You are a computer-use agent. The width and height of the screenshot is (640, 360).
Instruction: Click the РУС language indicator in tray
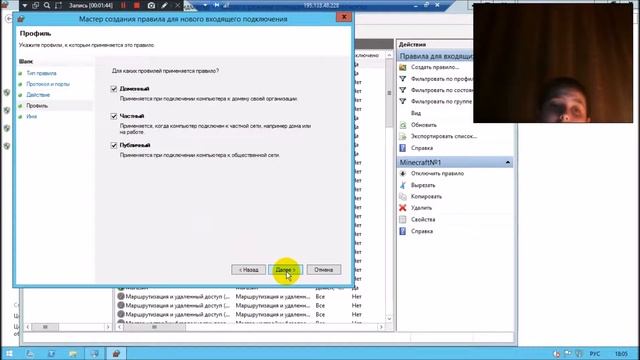click(595, 353)
